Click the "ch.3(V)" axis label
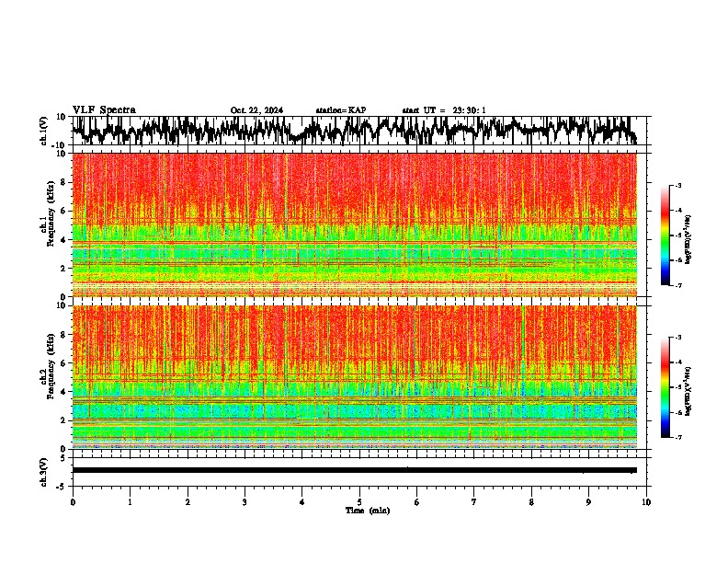Viewport: 728px width, 563px height. click(44, 472)
